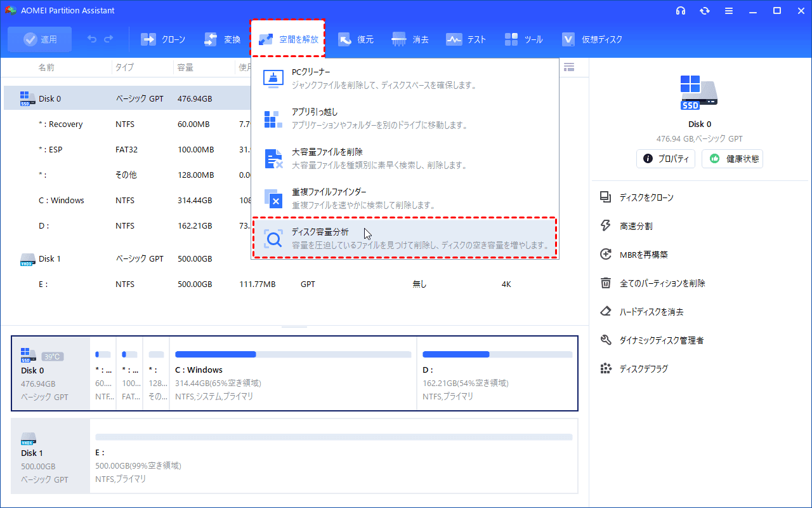Select the PCクリーナー option icon
812x508 pixels.
273,79
